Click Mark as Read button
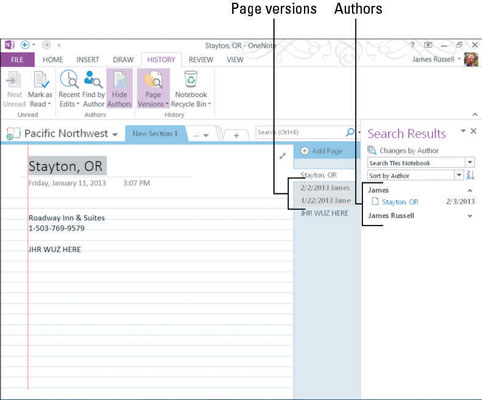The height and width of the screenshot is (400, 482). 40,89
